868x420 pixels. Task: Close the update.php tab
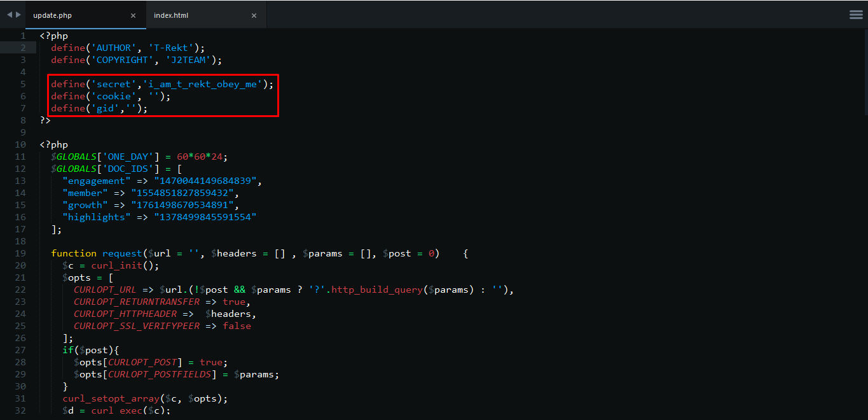click(133, 15)
